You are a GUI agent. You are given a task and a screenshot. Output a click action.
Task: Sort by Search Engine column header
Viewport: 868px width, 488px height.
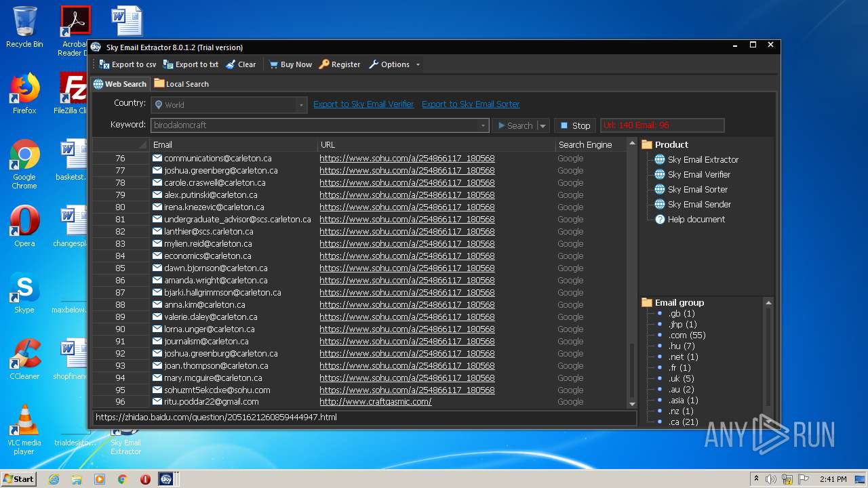(589, 144)
